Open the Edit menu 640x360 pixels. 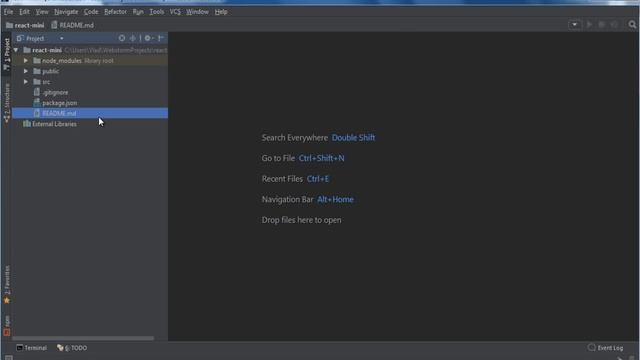point(24,12)
